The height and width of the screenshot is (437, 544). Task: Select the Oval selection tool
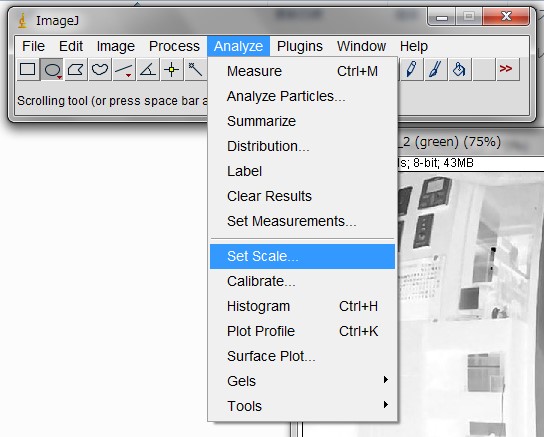tap(52, 69)
